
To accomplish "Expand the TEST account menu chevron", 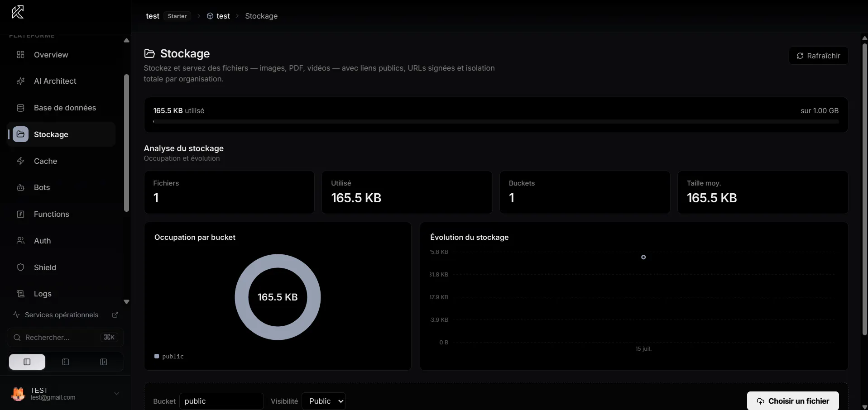I will 116,394.
